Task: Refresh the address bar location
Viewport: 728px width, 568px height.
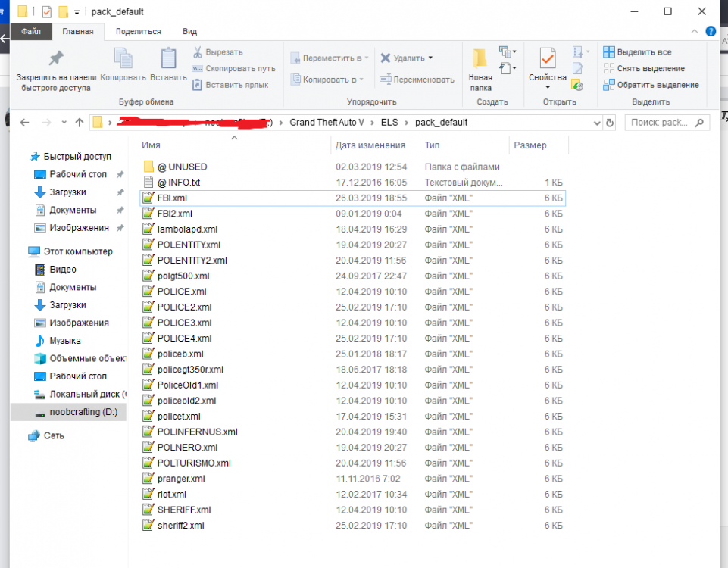Action: [610, 123]
